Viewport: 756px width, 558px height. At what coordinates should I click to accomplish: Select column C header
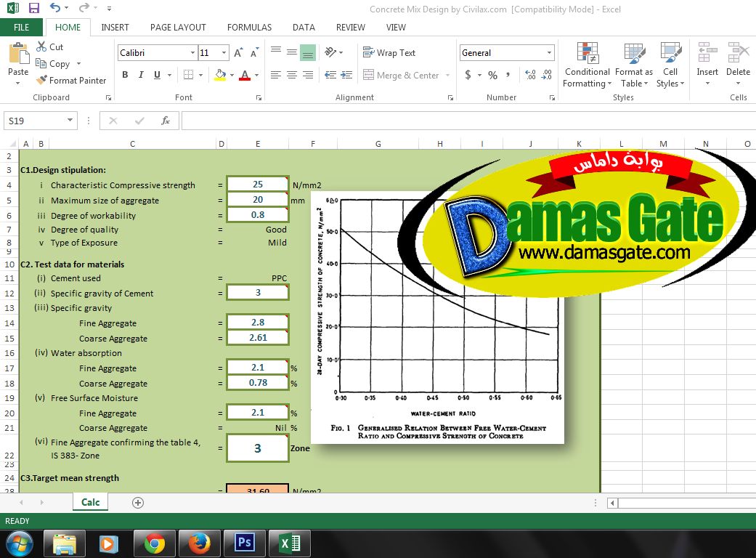132,144
